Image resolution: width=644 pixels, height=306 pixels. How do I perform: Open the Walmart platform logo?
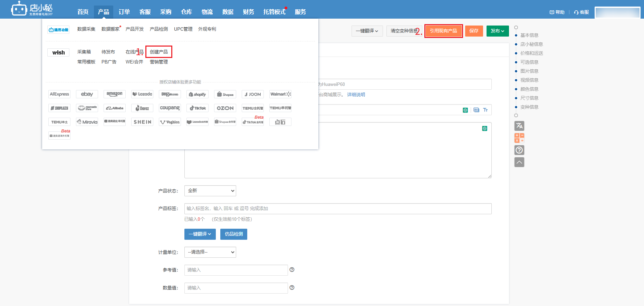click(x=280, y=94)
